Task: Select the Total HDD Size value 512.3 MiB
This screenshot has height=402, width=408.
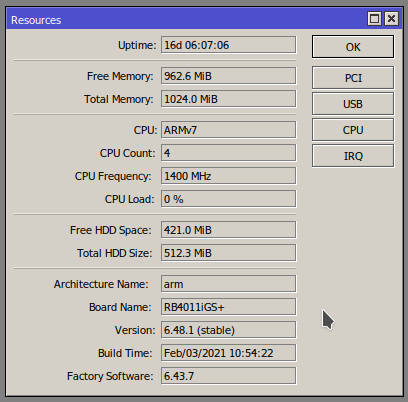Action: click(229, 253)
